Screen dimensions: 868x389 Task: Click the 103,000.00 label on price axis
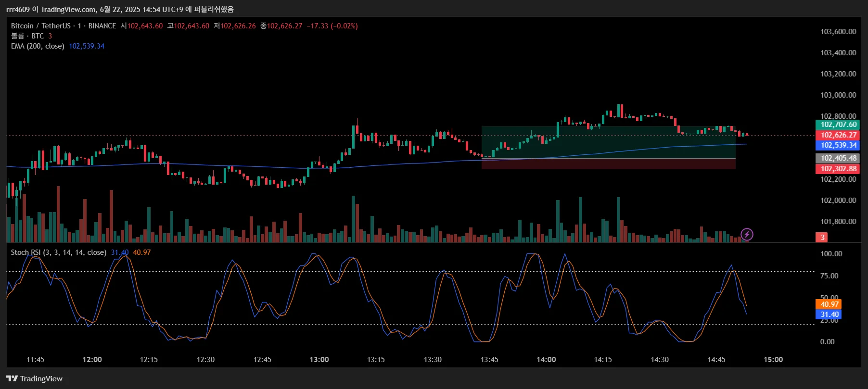838,95
